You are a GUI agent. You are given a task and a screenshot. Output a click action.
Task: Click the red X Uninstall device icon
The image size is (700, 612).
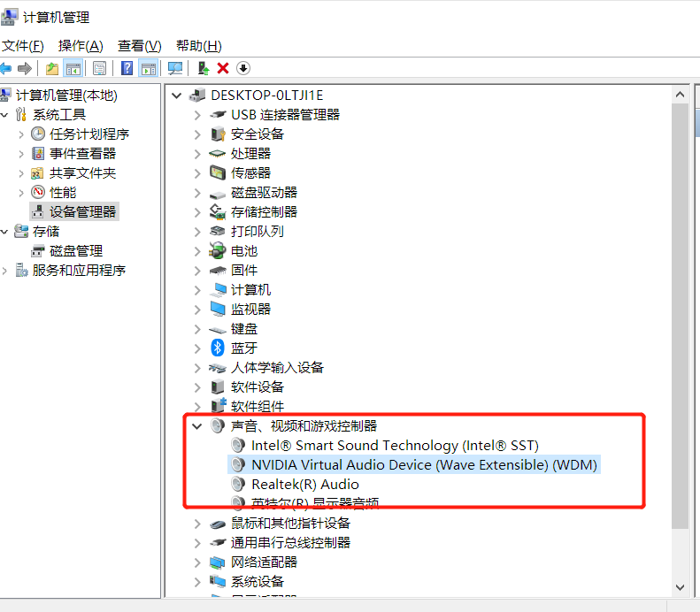[223, 69]
